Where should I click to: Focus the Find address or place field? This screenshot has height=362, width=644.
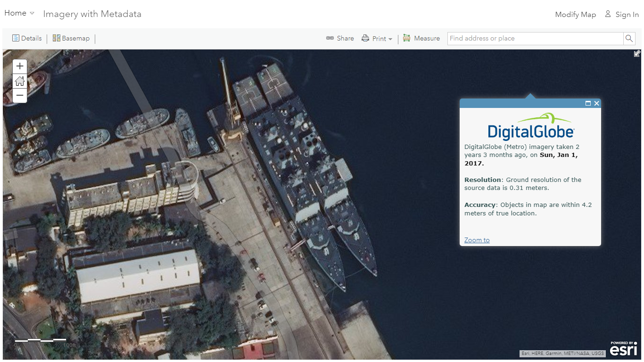pyautogui.click(x=535, y=39)
